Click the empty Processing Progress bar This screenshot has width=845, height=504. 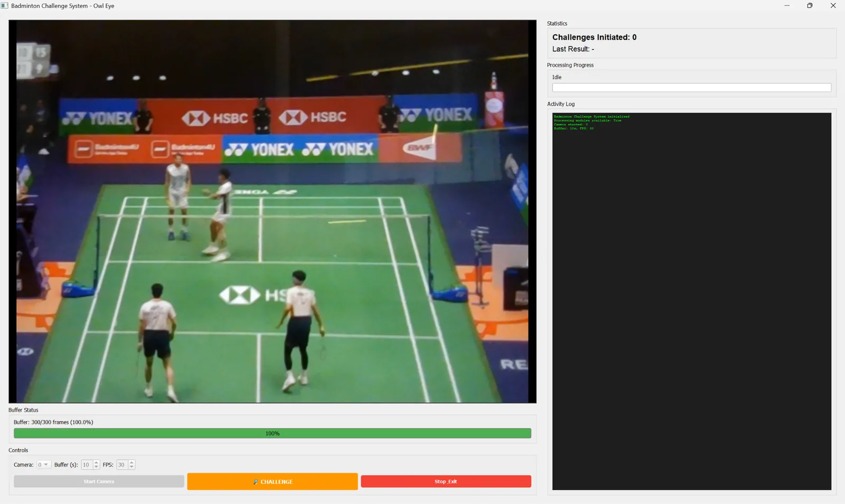click(692, 88)
